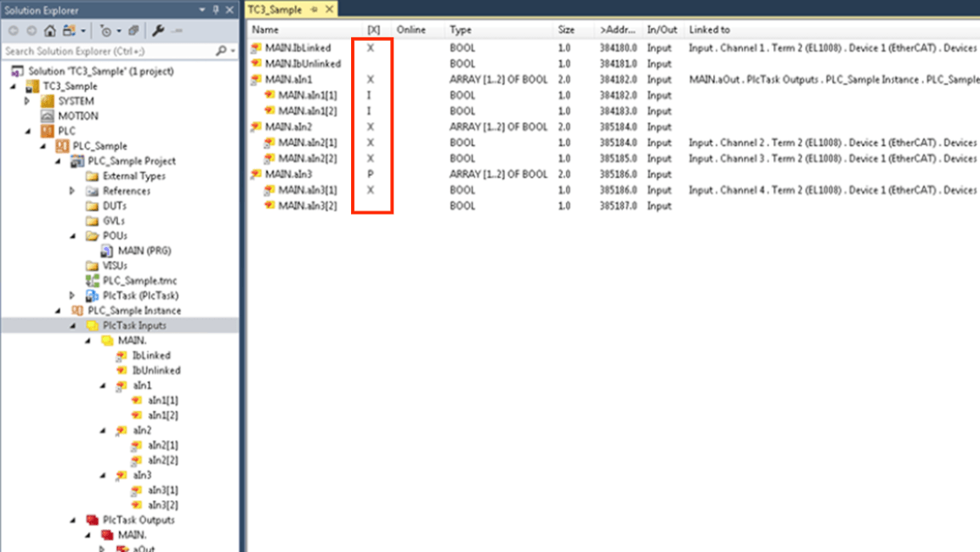This screenshot has width=980, height=552.
Task: Select the IbUnlinked tree item
Action: tap(156, 370)
